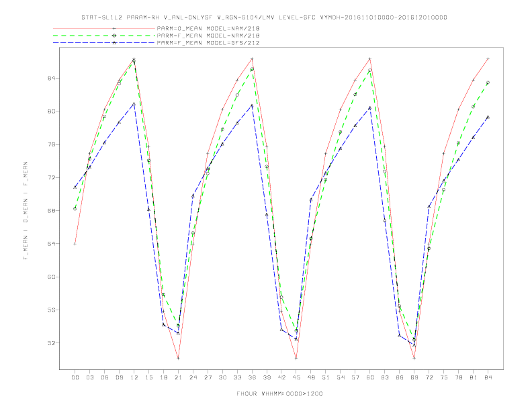Image resolution: width=532 pixels, height=411 pixels.
Task: Click x-axis forecast hour label 78
Action: click(458, 377)
